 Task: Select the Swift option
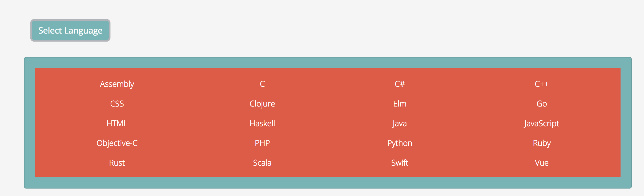point(400,163)
